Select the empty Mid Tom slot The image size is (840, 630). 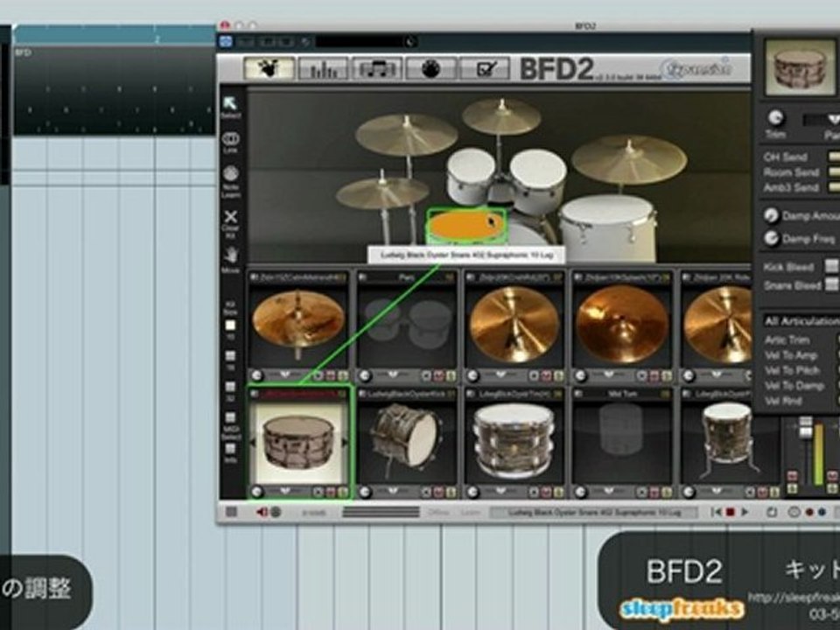click(x=622, y=441)
